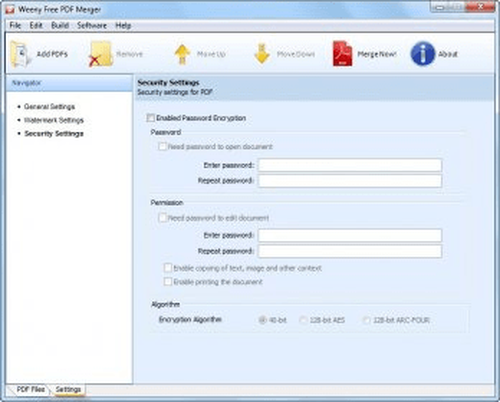Click the Remove icon with red X

tap(99, 54)
